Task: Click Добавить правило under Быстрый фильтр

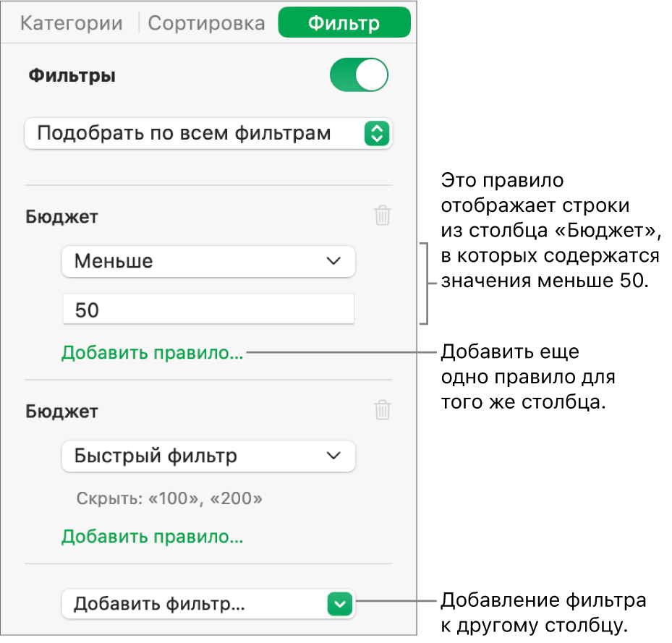Action: coord(152,537)
